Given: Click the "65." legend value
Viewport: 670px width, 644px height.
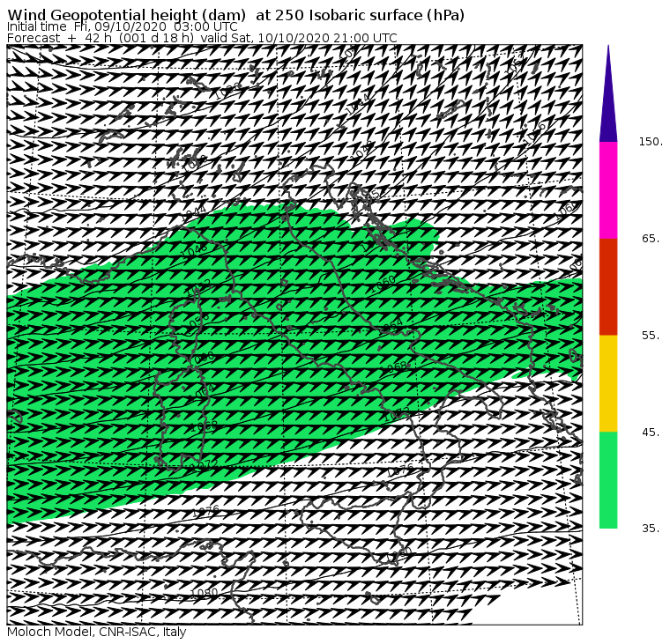Looking at the screenshot, I should [x=651, y=239].
